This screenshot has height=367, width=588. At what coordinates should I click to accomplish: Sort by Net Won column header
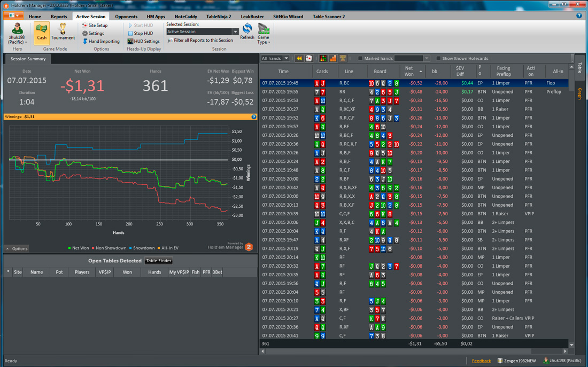[412, 71]
